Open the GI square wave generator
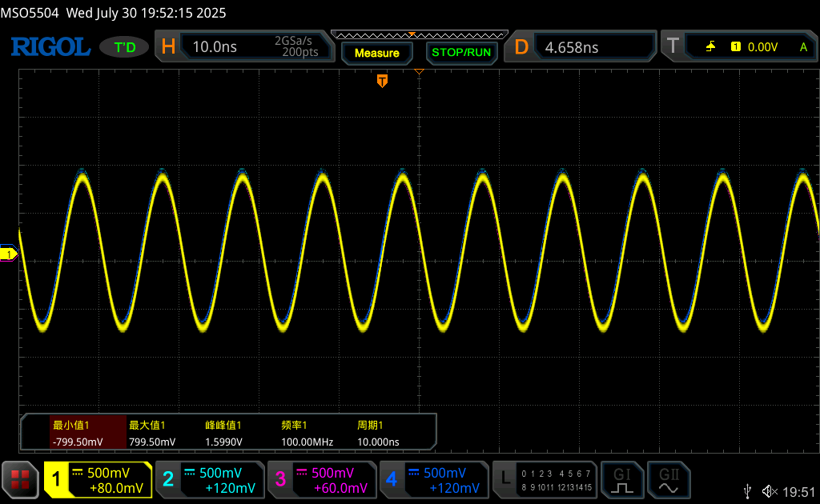The image size is (820, 504). tap(621, 480)
